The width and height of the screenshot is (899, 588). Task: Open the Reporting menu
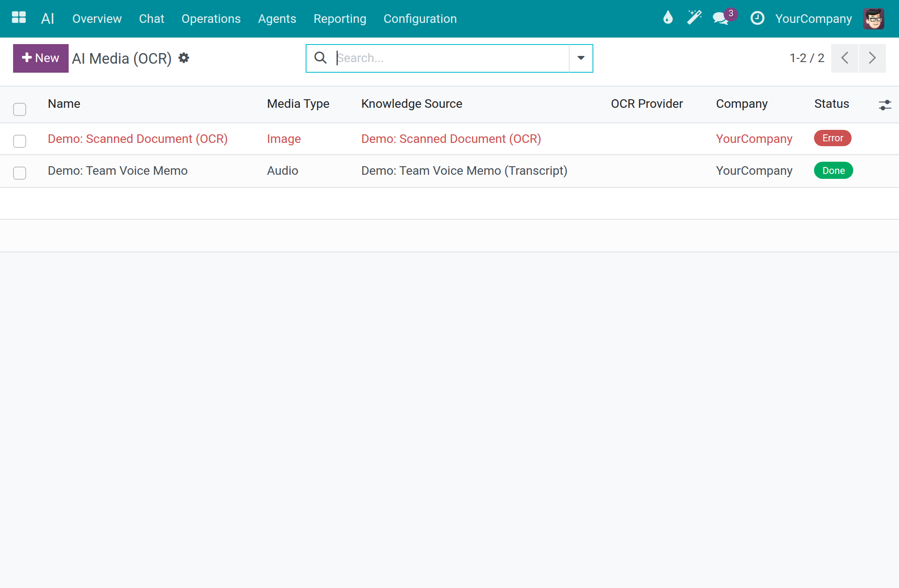click(340, 18)
